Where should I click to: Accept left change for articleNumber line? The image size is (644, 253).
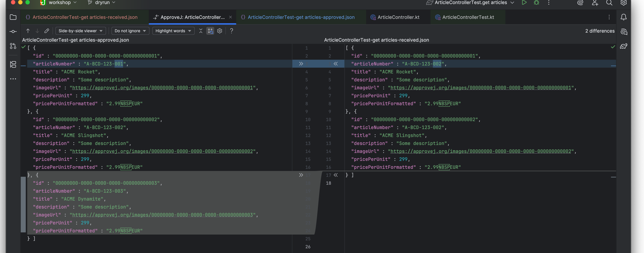pyautogui.click(x=301, y=64)
